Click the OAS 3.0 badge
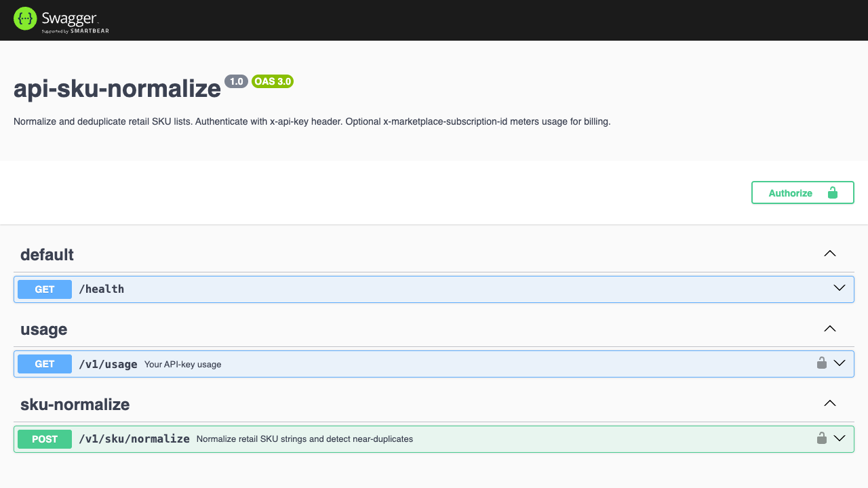 273,81
